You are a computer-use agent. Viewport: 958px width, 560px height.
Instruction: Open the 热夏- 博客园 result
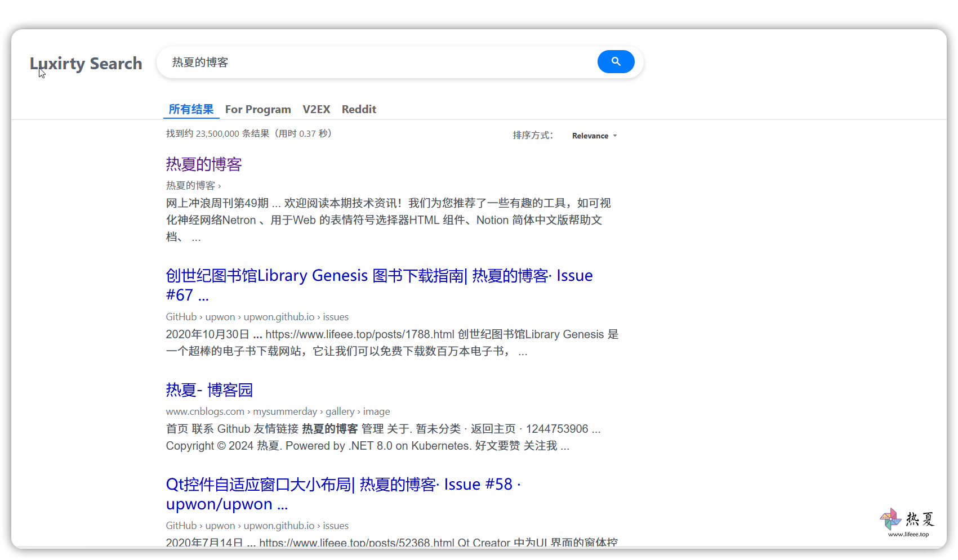[x=210, y=390]
